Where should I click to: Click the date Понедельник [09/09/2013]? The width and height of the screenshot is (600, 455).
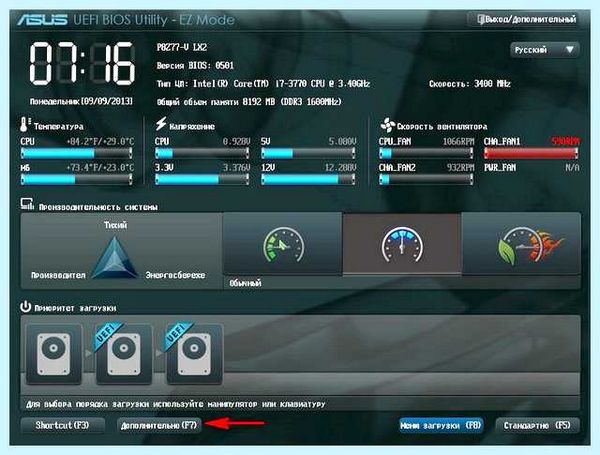82,101
